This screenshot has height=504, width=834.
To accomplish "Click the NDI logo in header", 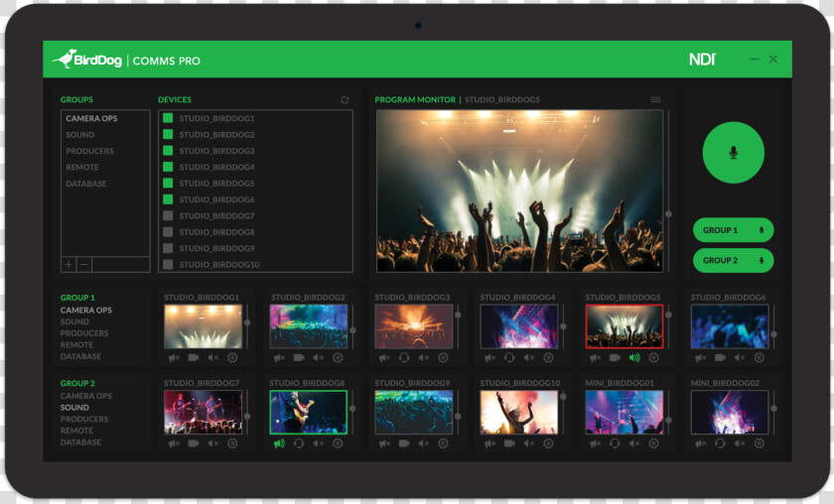I will point(702,59).
